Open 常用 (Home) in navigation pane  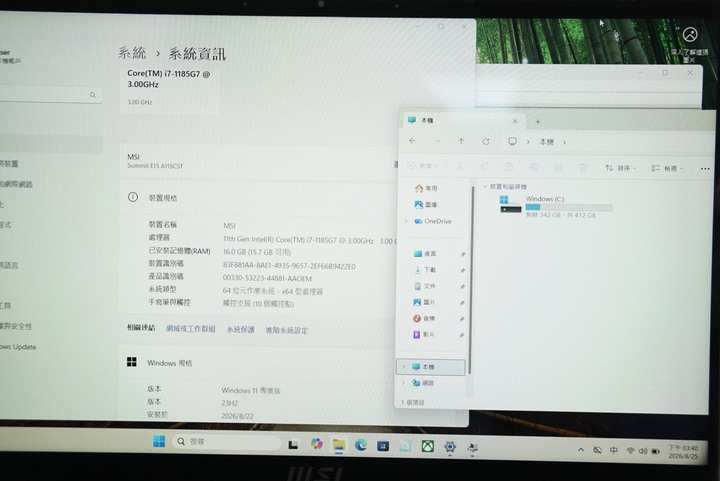[426, 188]
